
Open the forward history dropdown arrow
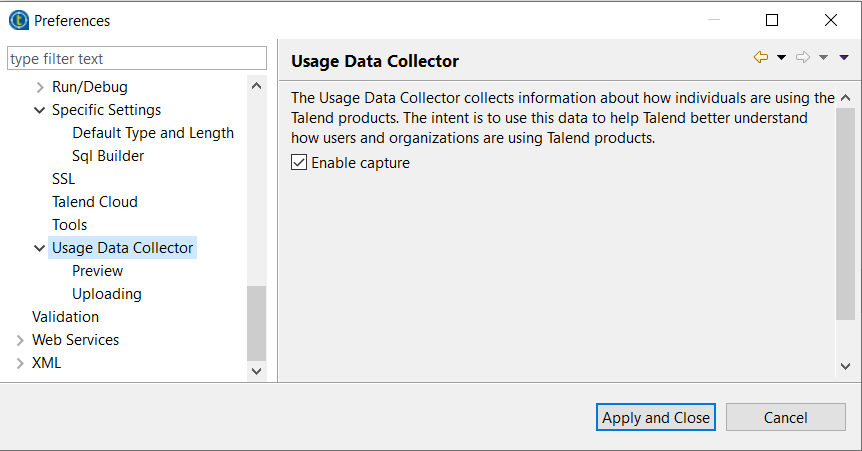tap(823, 58)
